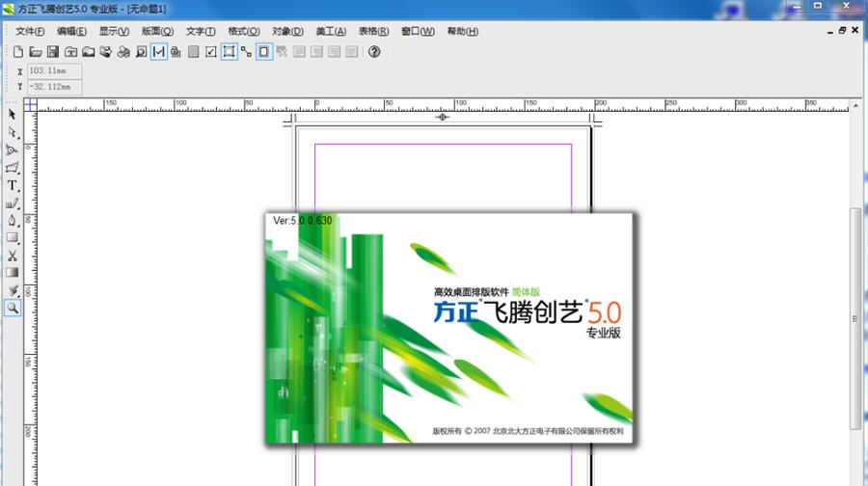Click the import picture icon
This screenshot has height=486, width=868.
(x=89, y=51)
